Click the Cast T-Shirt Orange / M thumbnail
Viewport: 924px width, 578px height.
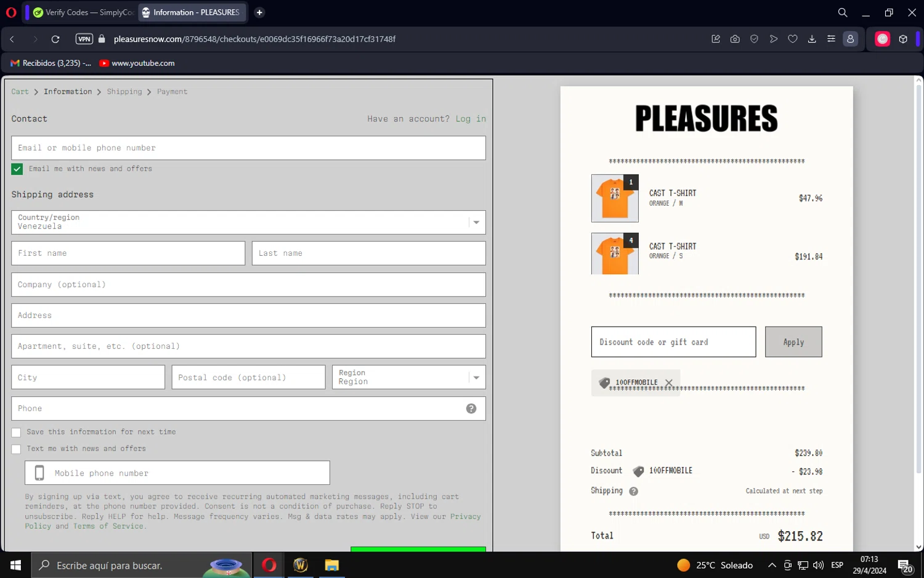click(x=615, y=198)
